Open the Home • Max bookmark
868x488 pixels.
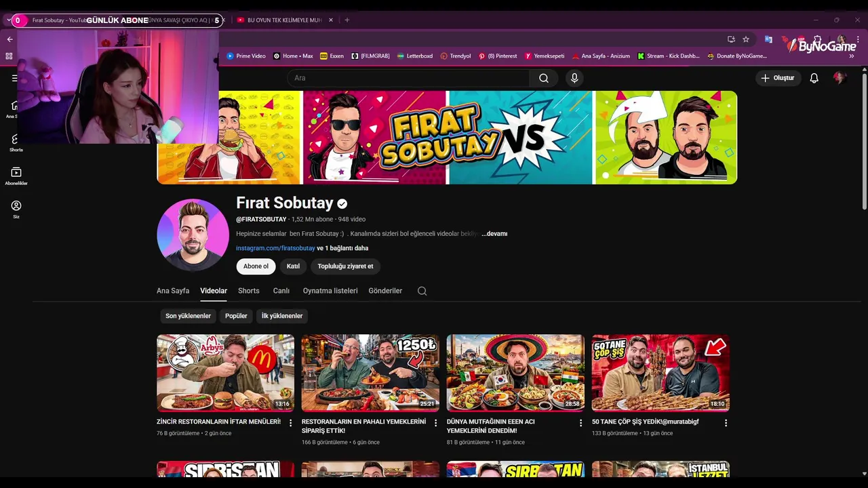[x=293, y=56]
